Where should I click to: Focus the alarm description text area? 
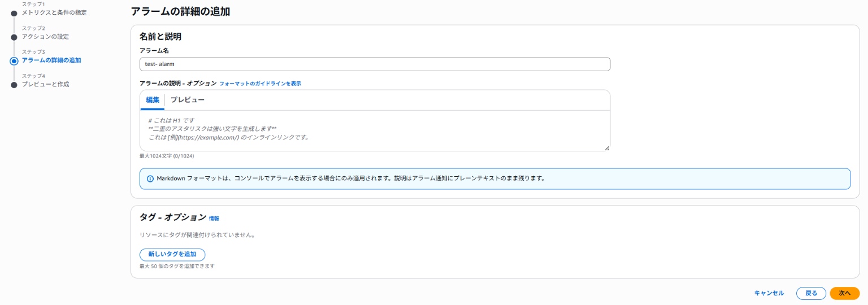click(375, 130)
